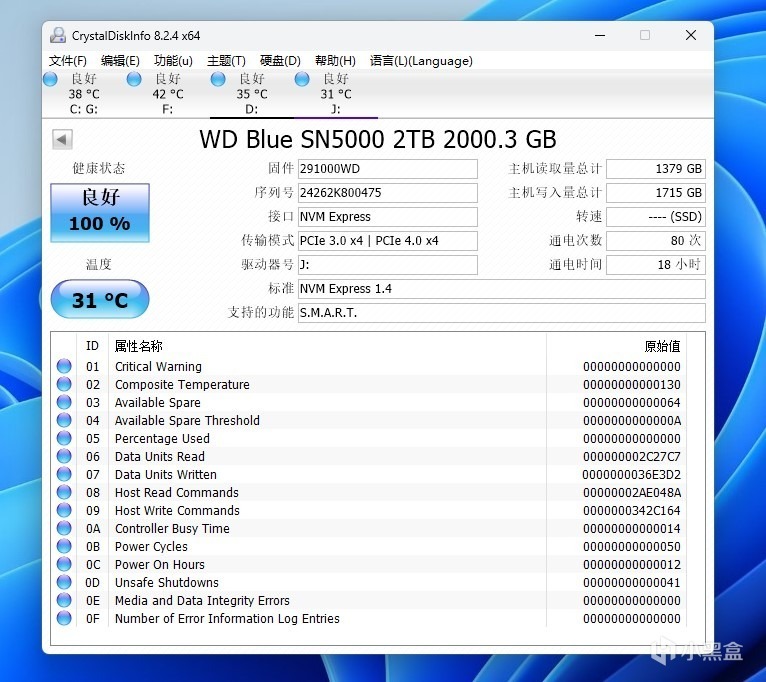Click the raw value 00000000000050

click(632, 546)
